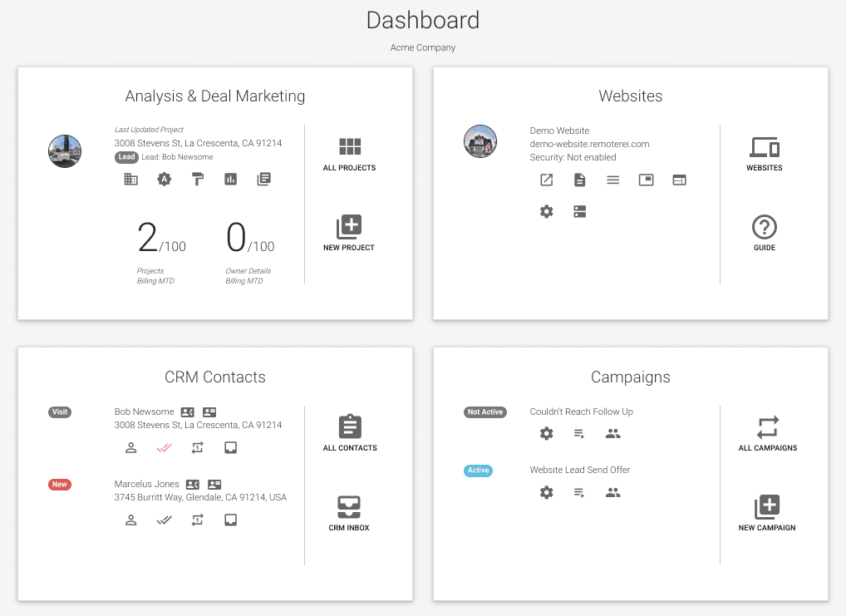Open the web window layout icon for Demo Website
The width and height of the screenshot is (846, 616).
click(679, 180)
